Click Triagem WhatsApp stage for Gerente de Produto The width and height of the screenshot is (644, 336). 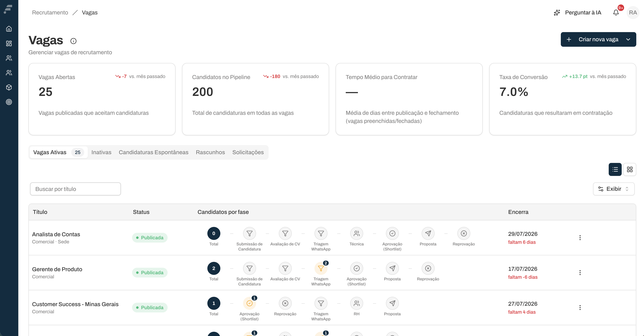click(321, 268)
